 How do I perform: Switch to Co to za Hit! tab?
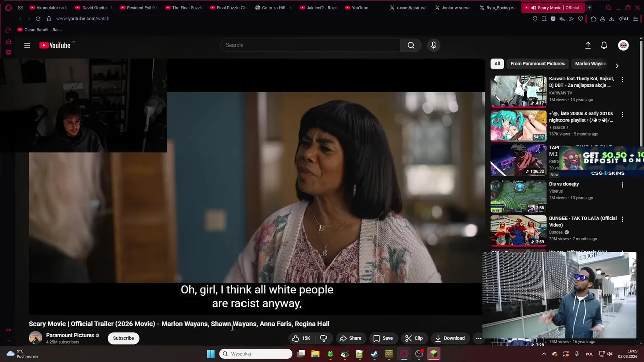click(x=273, y=8)
